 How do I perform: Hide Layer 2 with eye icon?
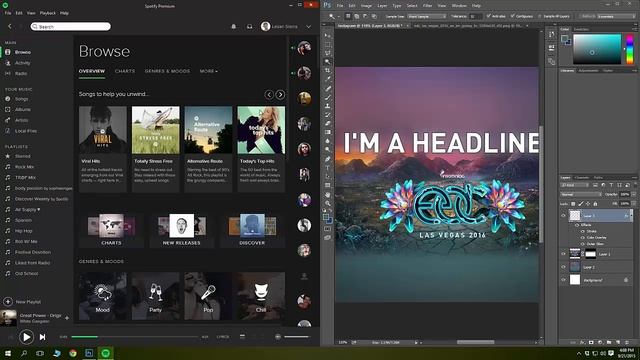[564, 267]
